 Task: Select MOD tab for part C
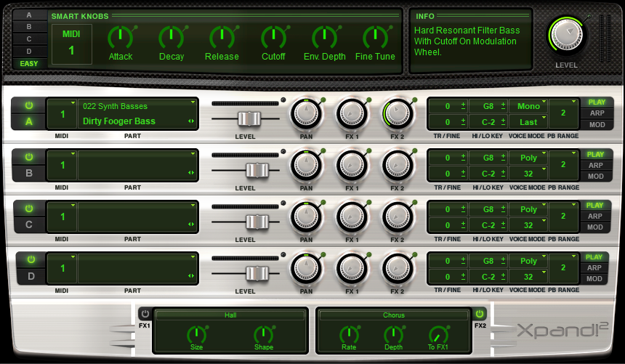coord(594,227)
